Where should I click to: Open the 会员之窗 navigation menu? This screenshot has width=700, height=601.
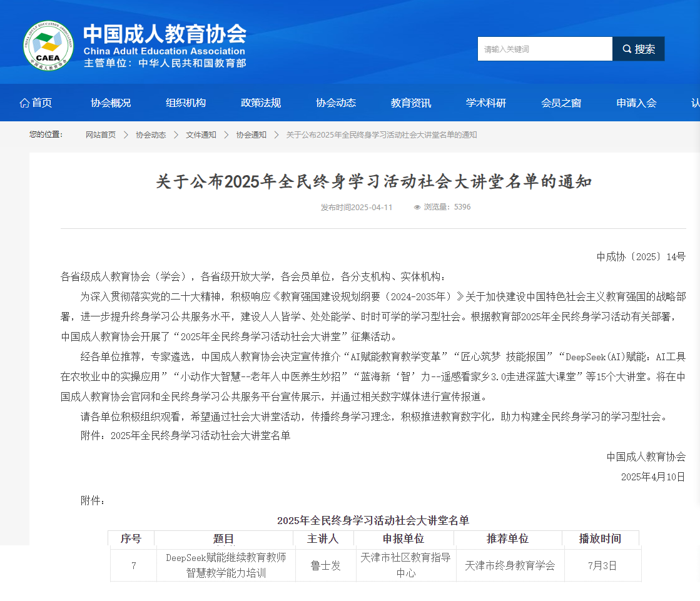click(x=561, y=103)
